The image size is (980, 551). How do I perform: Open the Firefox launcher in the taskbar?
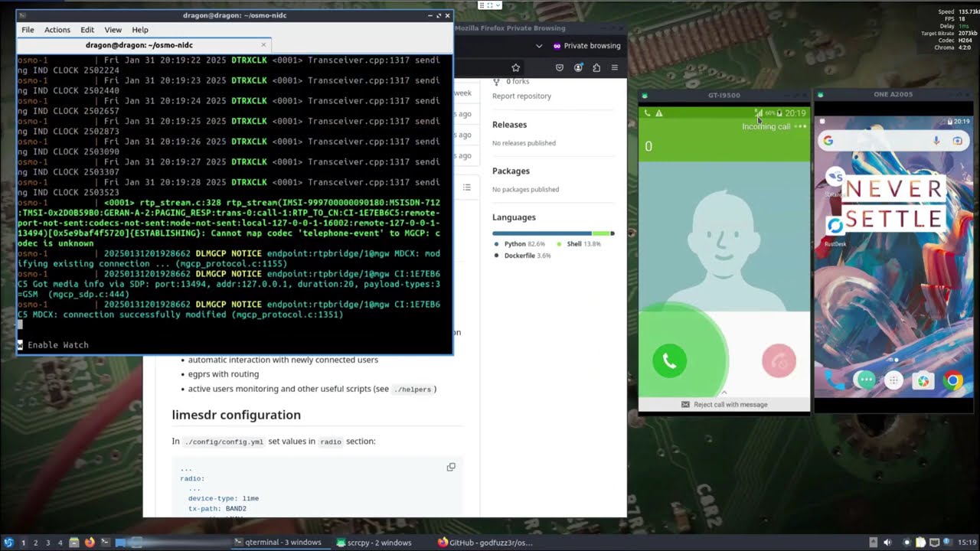point(90,543)
